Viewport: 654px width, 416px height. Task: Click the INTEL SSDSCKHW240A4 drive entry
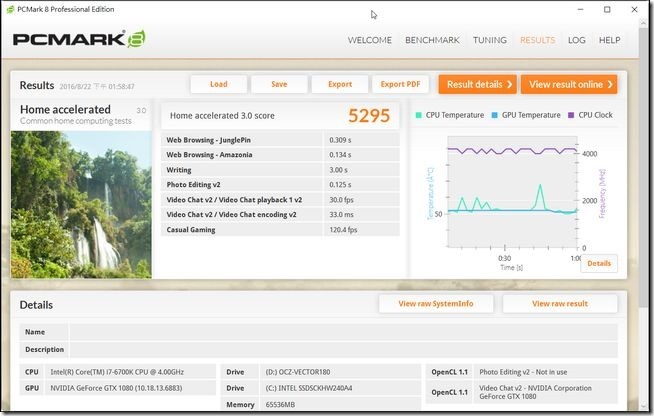click(x=309, y=388)
